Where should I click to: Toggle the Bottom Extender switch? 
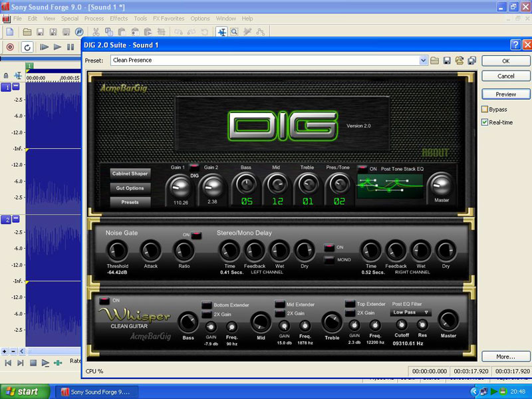click(206, 305)
